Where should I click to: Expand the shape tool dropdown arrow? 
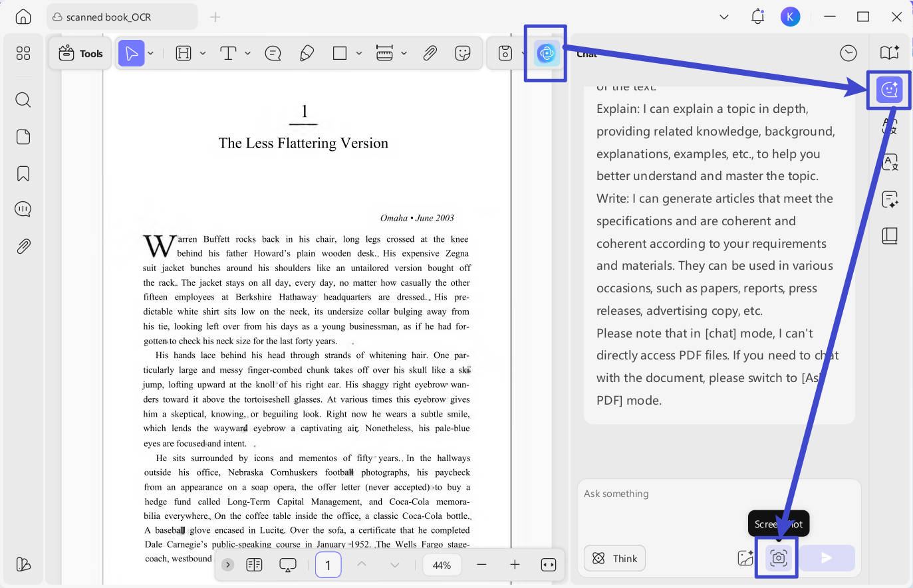(x=359, y=53)
